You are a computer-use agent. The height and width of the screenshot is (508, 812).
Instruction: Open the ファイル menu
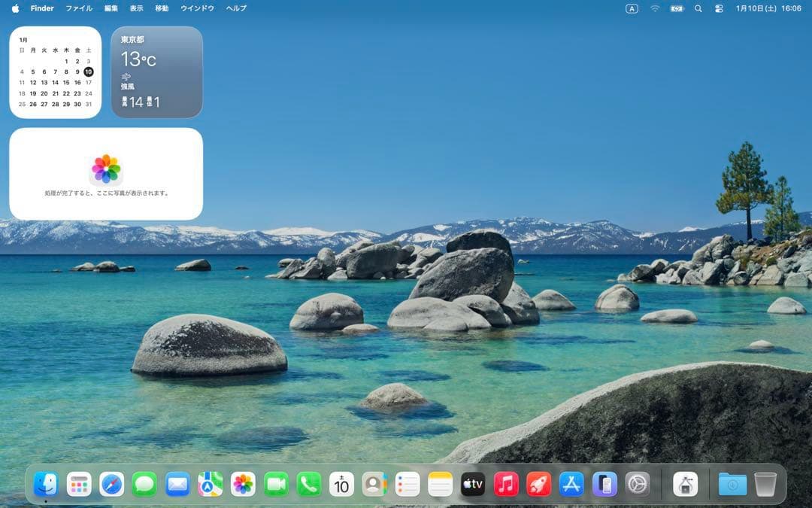point(79,8)
